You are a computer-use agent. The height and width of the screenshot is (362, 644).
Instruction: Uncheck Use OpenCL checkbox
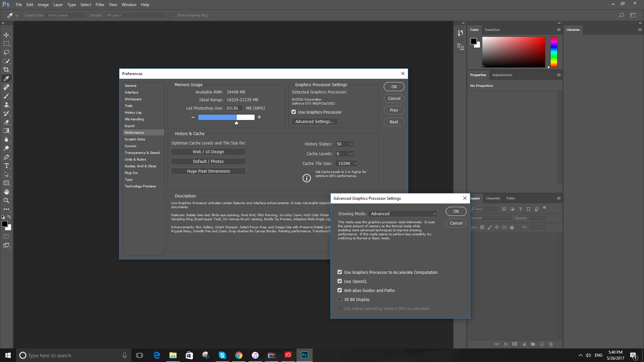coord(340,281)
